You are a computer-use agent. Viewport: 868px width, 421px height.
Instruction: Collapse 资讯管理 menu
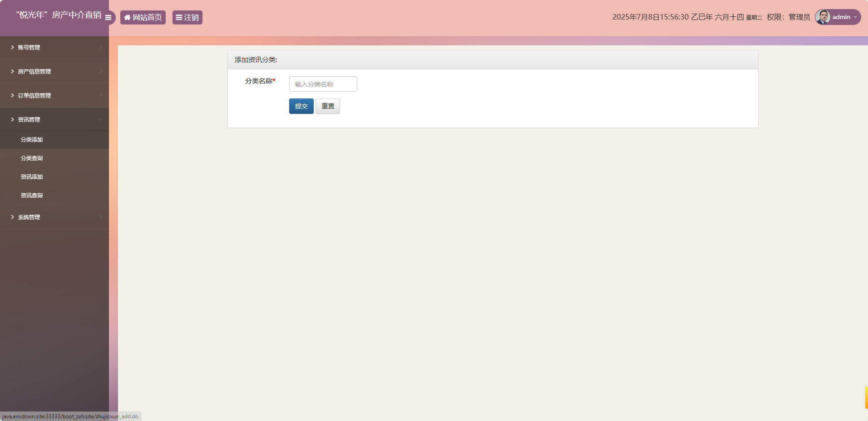54,119
